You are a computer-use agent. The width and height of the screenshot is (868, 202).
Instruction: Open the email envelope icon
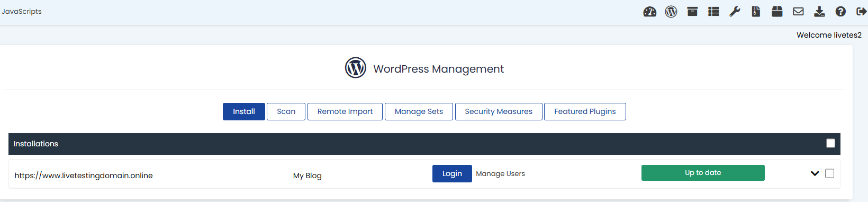pyautogui.click(x=798, y=12)
